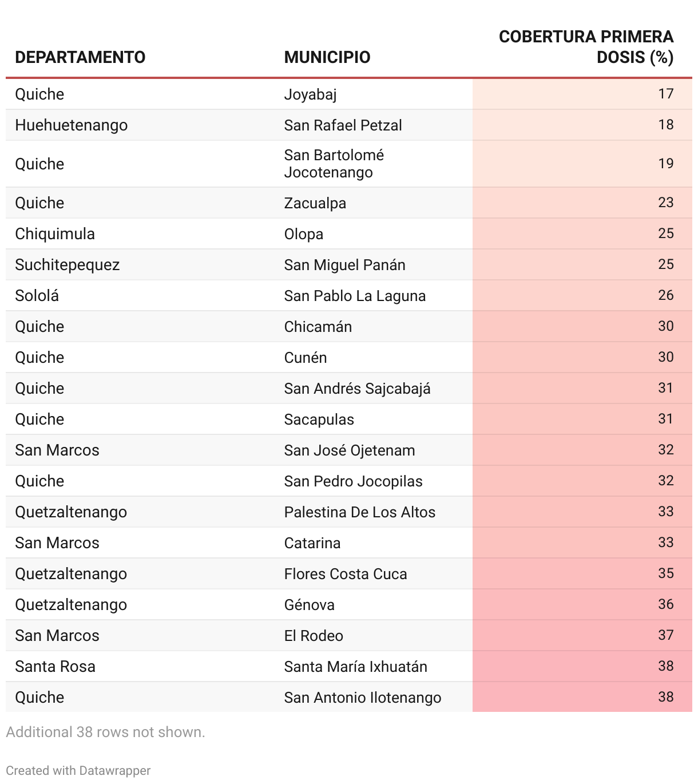Click the San Rafael Petzal cell
This screenshot has height=784, width=698.
343,125
